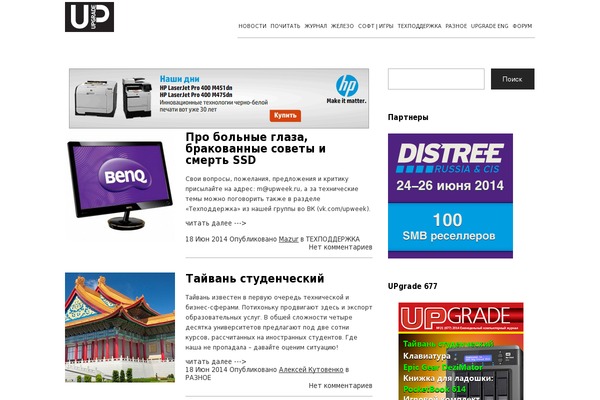The height and width of the screenshot is (400, 600).
Task: Click inside the search text field
Action: 436,79
